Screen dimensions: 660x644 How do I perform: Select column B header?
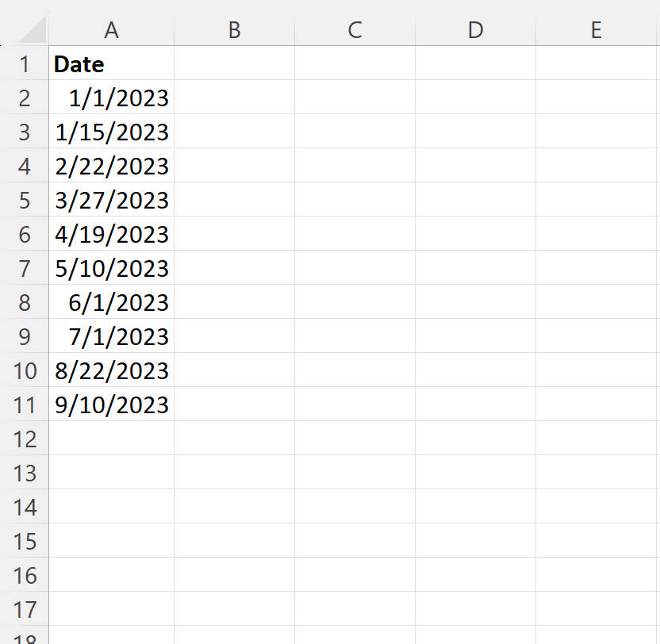coord(234,30)
